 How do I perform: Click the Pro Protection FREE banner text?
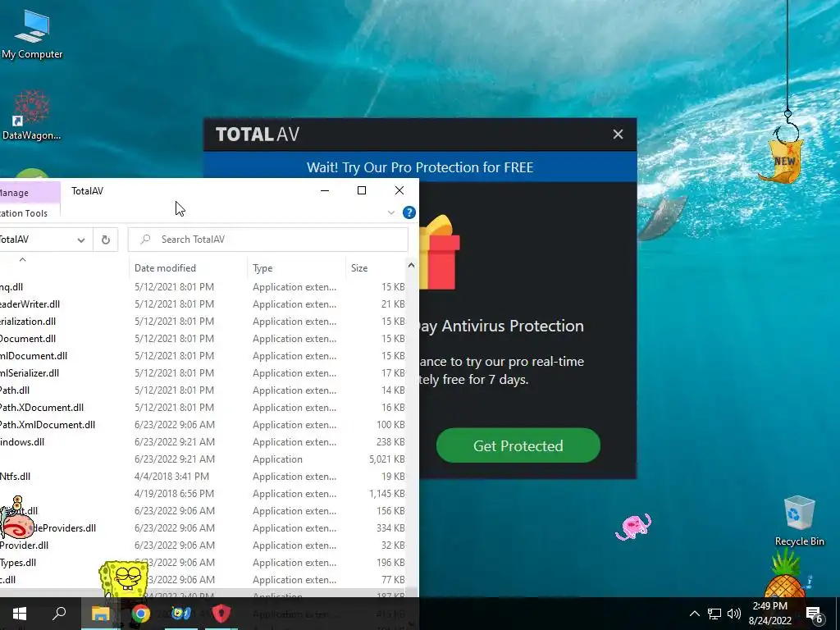pos(420,167)
